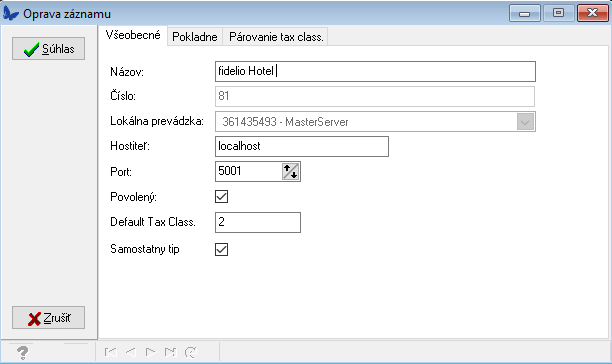Viewport: 612px width, 364px height.
Task: Click the disabled Číslo field showing 81
Action: [375, 96]
